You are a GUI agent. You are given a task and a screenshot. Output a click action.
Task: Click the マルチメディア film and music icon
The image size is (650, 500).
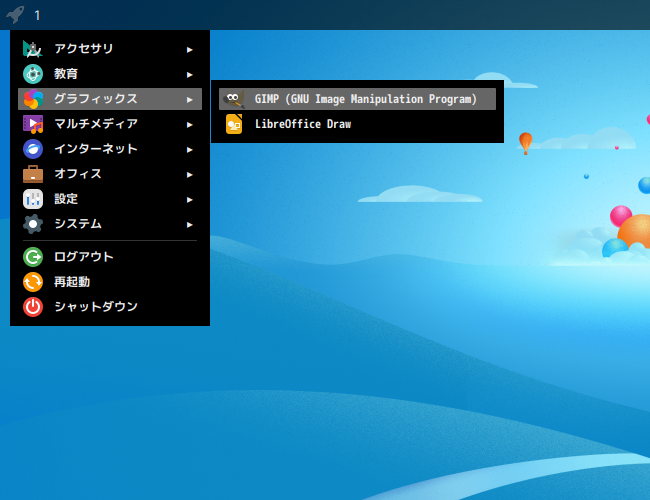point(33,124)
